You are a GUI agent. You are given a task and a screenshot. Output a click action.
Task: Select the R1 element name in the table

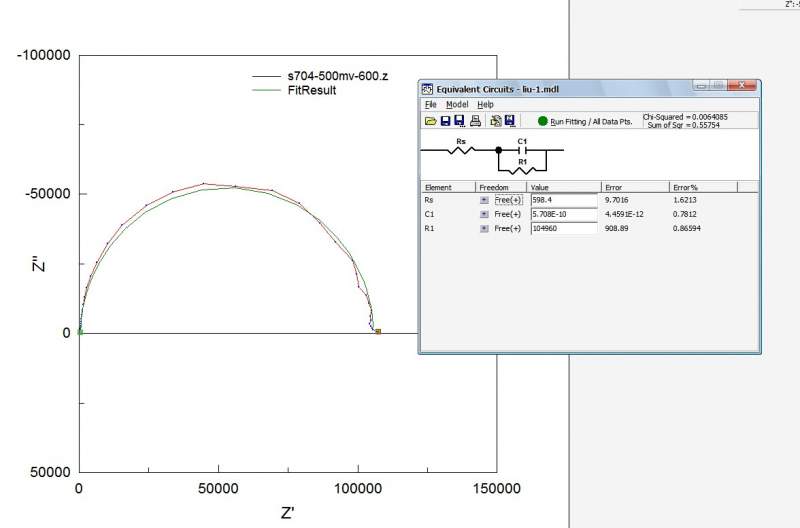click(429, 229)
